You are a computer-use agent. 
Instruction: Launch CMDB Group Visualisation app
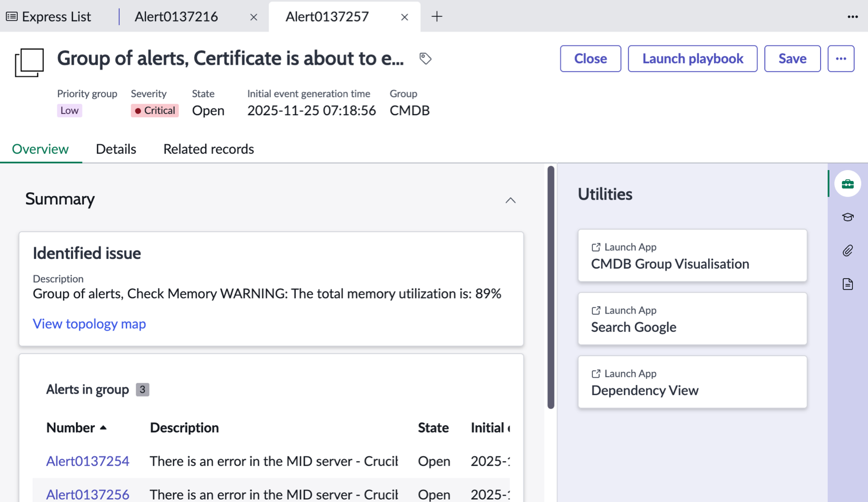click(x=692, y=255)
